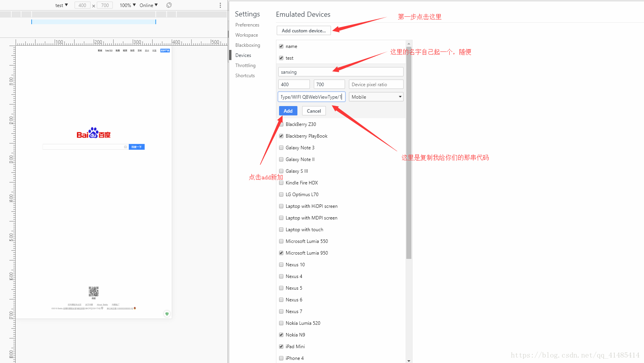Open the Mobile device type dropdown
This screenshot has width=644, height=363.
[376, 97]
